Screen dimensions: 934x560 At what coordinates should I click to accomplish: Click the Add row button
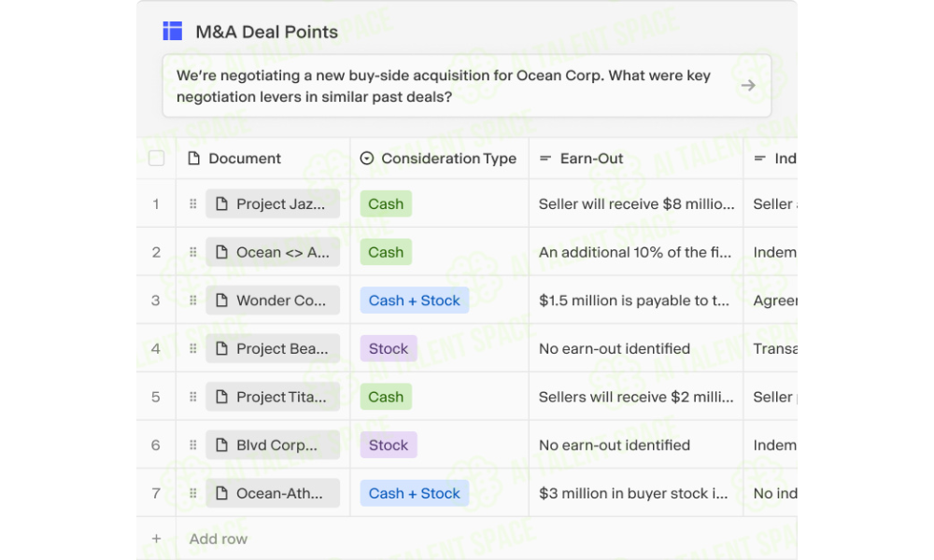coord(218,539)
